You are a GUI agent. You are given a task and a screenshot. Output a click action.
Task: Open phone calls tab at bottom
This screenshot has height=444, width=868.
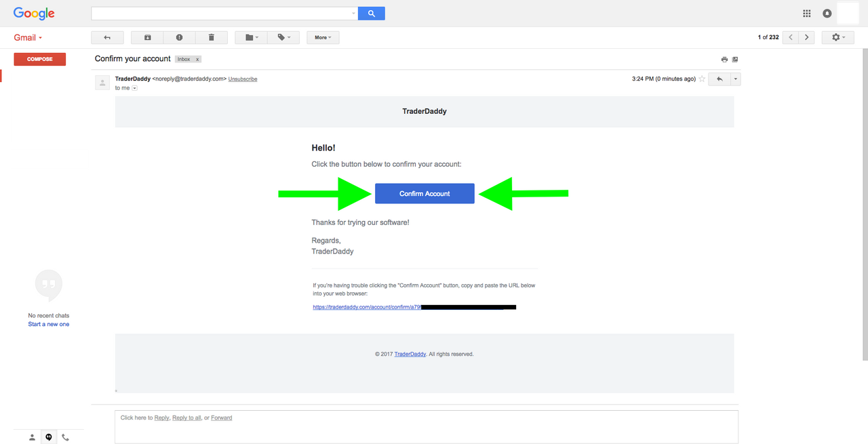65,437
